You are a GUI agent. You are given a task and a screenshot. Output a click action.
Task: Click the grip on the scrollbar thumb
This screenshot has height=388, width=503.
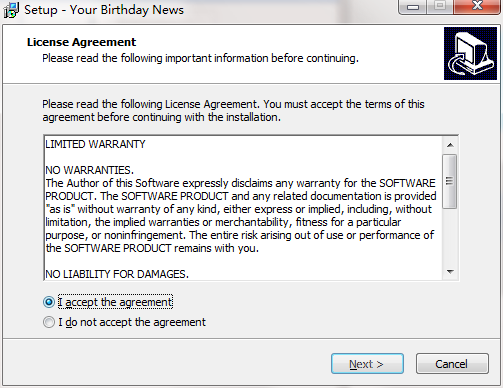(449, 181)
